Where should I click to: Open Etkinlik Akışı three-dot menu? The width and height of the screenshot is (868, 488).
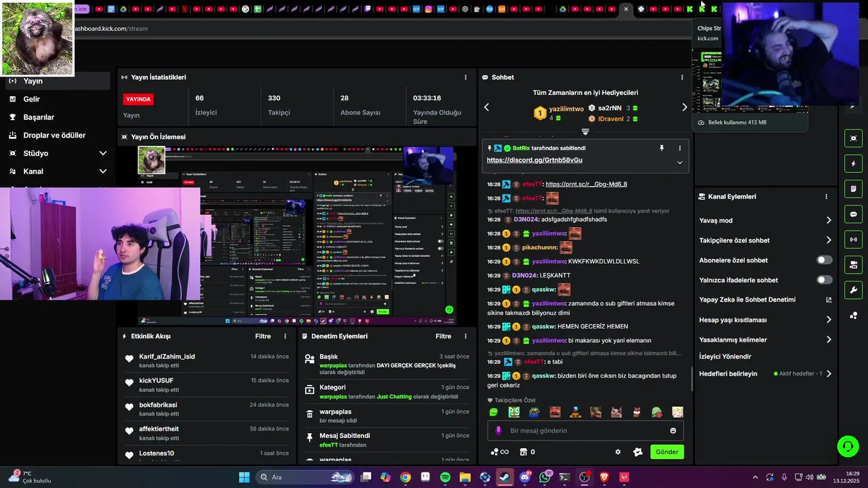(x=285, y=336)
